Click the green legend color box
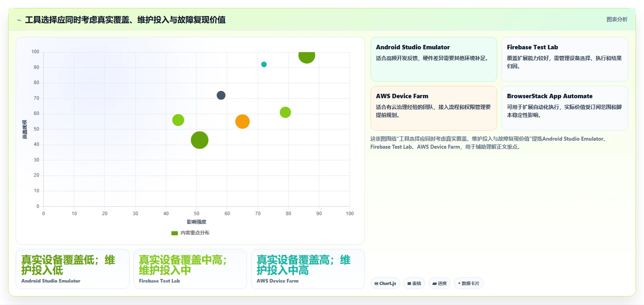 174,233
